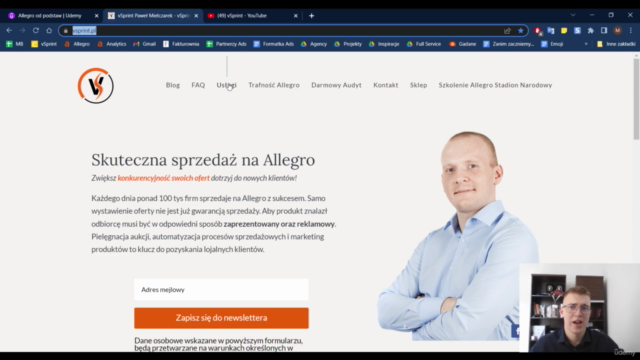The image size is (640, 360).
Task: Open a new browser tab with plus
Action: [311, 16]
